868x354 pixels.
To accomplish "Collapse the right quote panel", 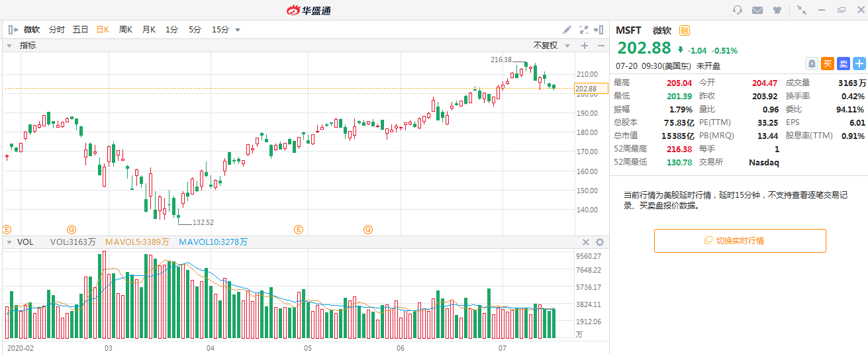I will tap(599, 30).
